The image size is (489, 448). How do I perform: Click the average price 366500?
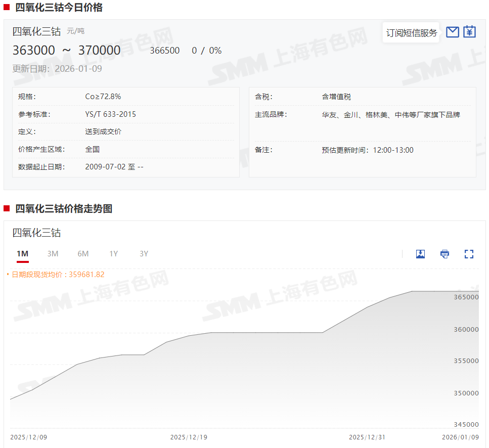pos(164,51)
